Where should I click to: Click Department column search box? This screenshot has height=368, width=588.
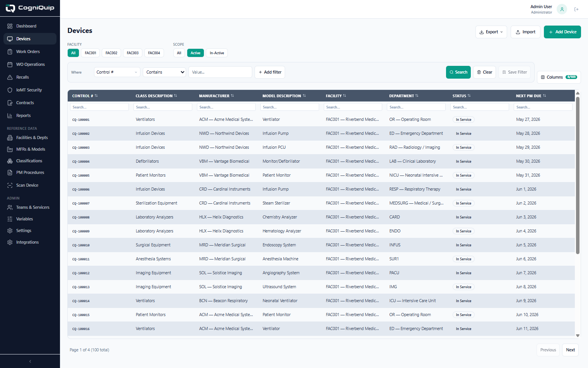point(416,107)
